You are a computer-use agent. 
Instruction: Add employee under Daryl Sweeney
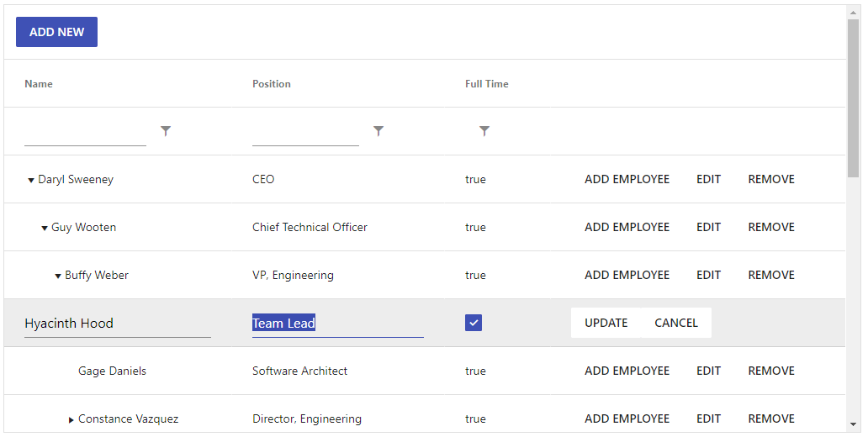[x=627, y=179]
